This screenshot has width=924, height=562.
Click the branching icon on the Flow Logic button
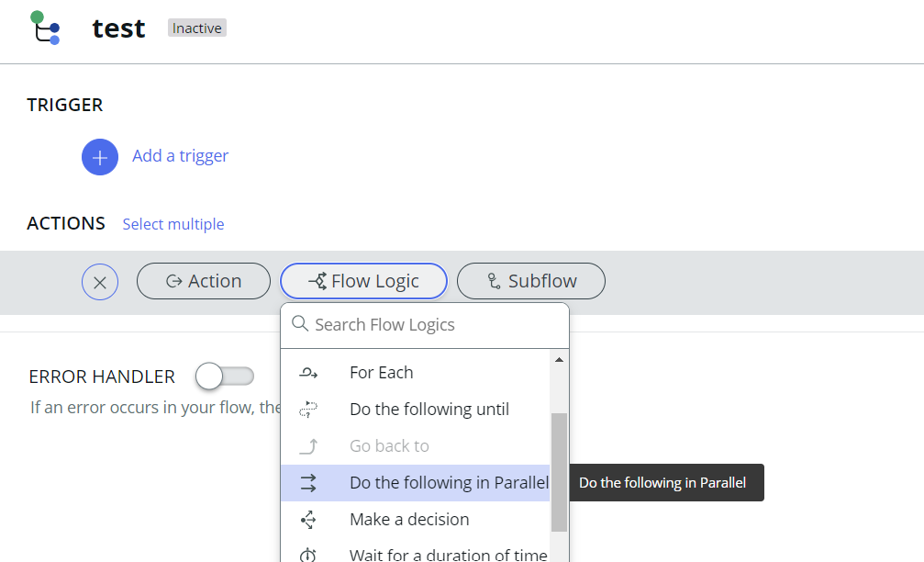(317, 281)
